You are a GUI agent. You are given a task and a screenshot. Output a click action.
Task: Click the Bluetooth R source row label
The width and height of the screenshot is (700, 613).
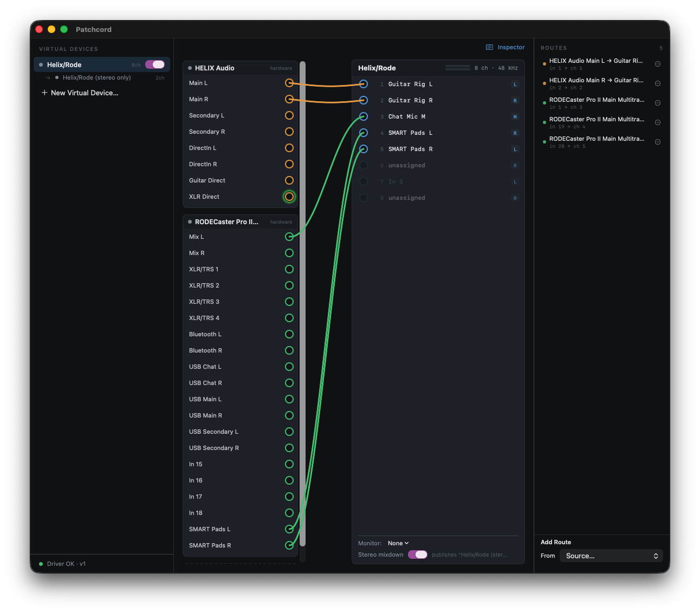[x=205, y=350]
